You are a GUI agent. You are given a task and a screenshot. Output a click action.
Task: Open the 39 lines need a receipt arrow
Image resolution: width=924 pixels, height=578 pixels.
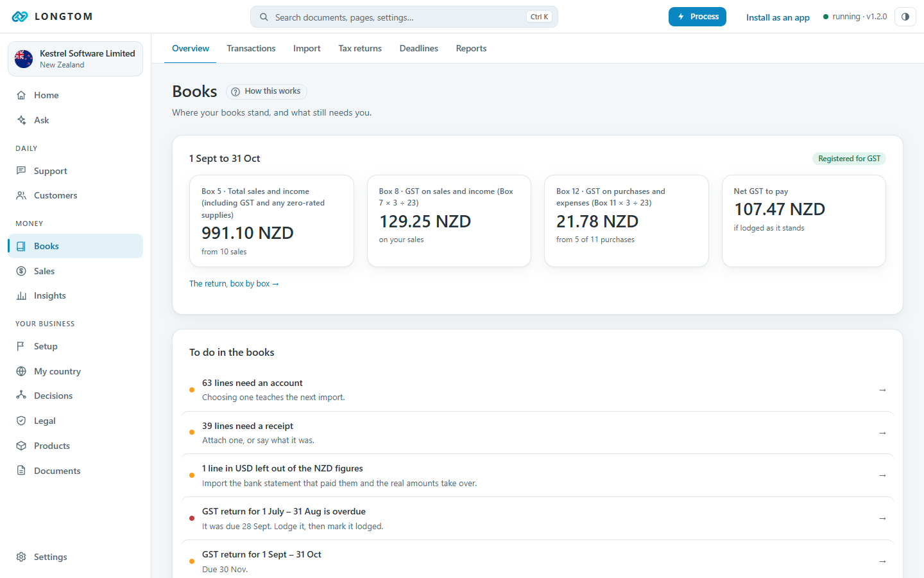pyautogui.click(x=882, y=433)
